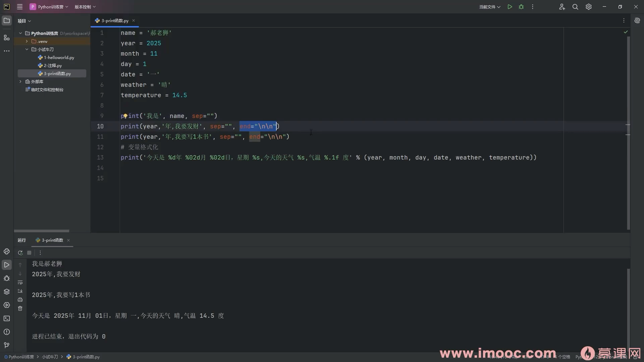The height and width of the screenshot is (362, 644).
Task: Switch to the 3-print函数 run tab
Action: [52, 240]
